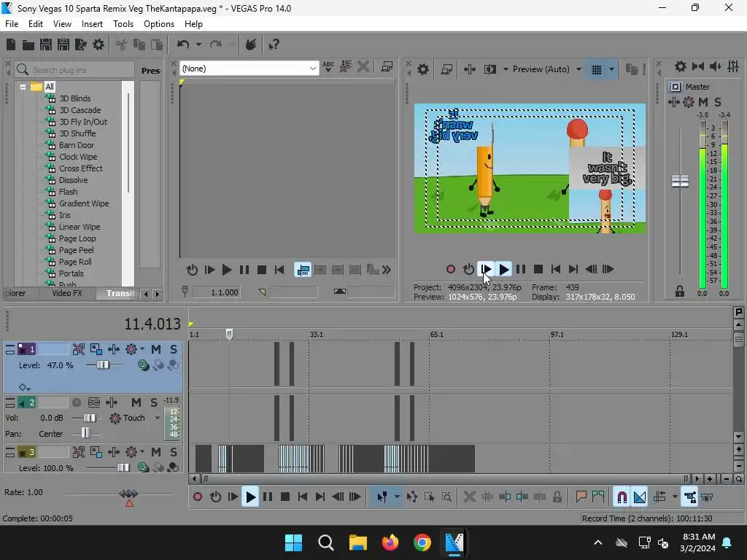Click the track 2 Vol slider

[x=89, y=418]
